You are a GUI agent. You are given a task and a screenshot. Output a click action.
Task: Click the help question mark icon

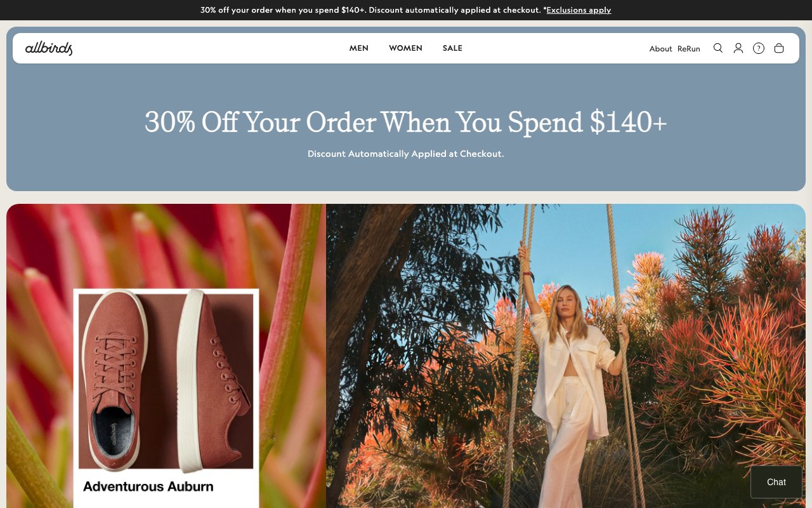click(x=759, y=48)
